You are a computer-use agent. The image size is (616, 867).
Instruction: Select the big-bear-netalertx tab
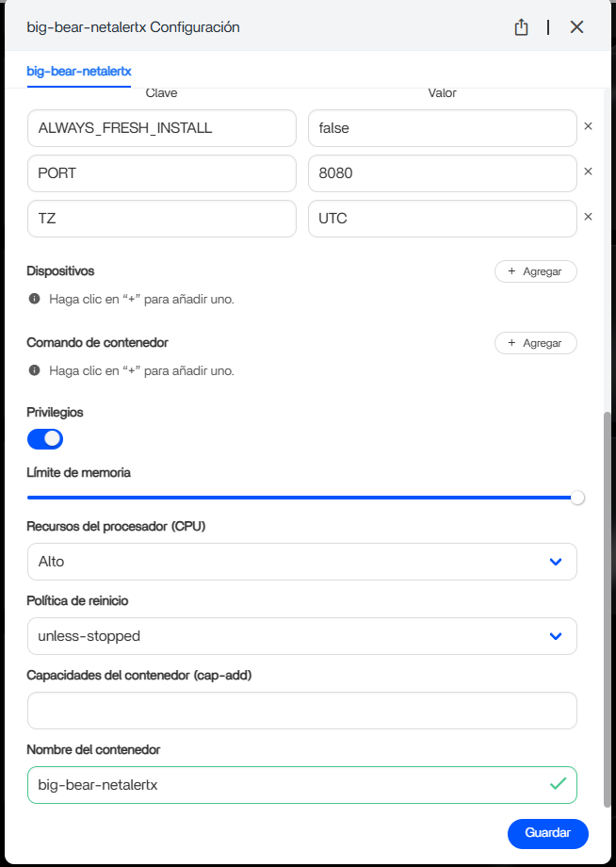point(79,71)
